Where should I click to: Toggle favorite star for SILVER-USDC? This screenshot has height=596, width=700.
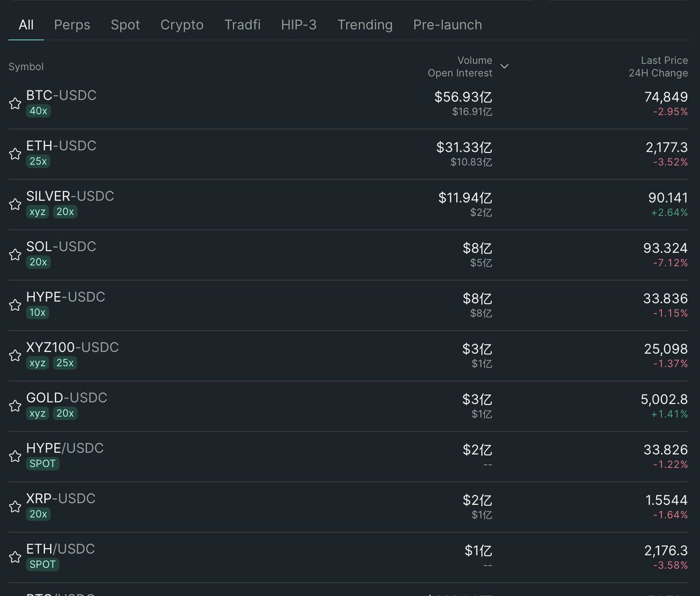pyautogui.click(x=15, y=204)
